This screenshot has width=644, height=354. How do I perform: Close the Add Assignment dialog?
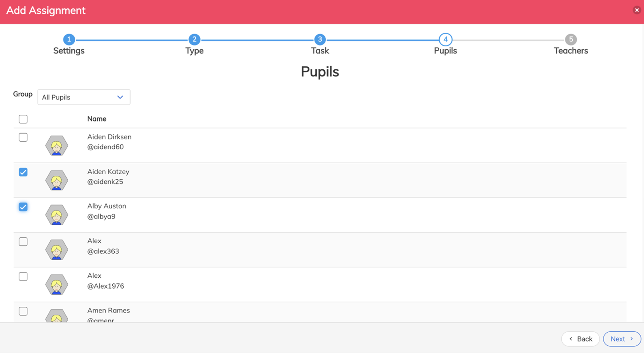[x=637, y=10]
